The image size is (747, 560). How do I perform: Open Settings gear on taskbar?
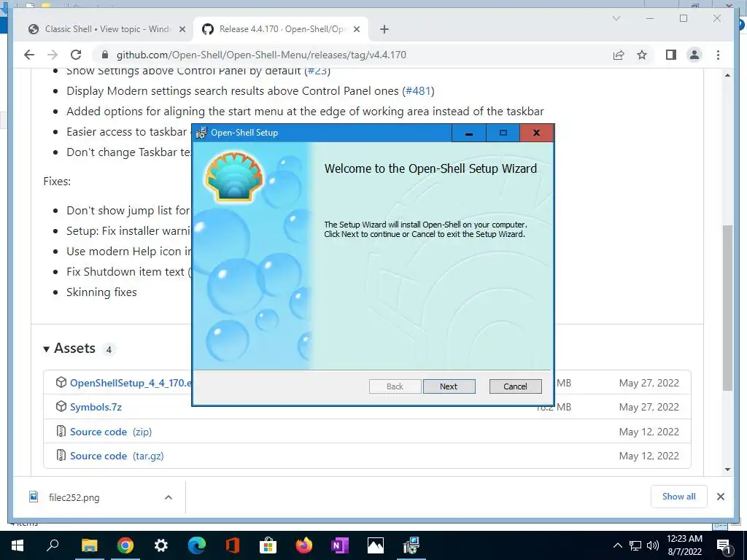point(161,545)
